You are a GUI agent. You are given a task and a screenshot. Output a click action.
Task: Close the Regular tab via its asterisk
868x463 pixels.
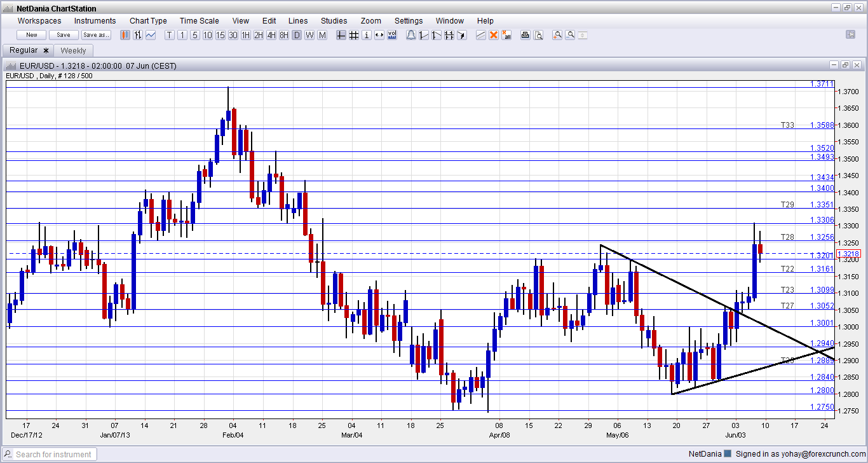[46, 50]
